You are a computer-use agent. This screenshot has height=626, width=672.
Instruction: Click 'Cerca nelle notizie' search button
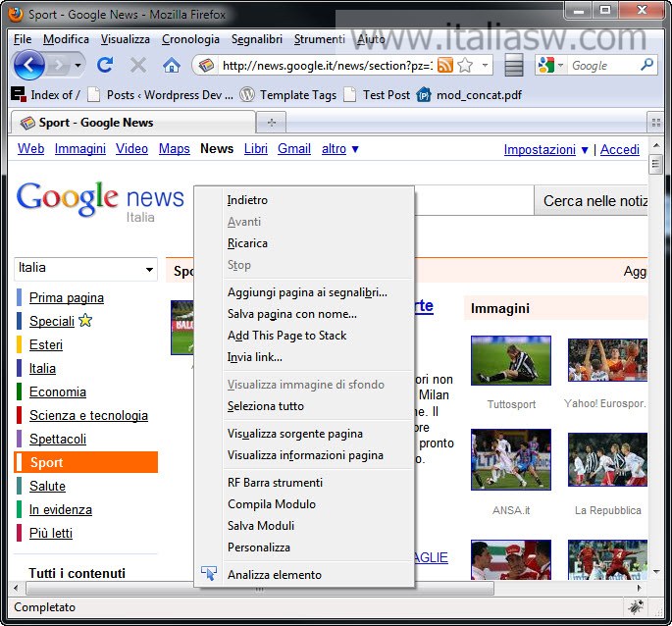tap(592, 201)
